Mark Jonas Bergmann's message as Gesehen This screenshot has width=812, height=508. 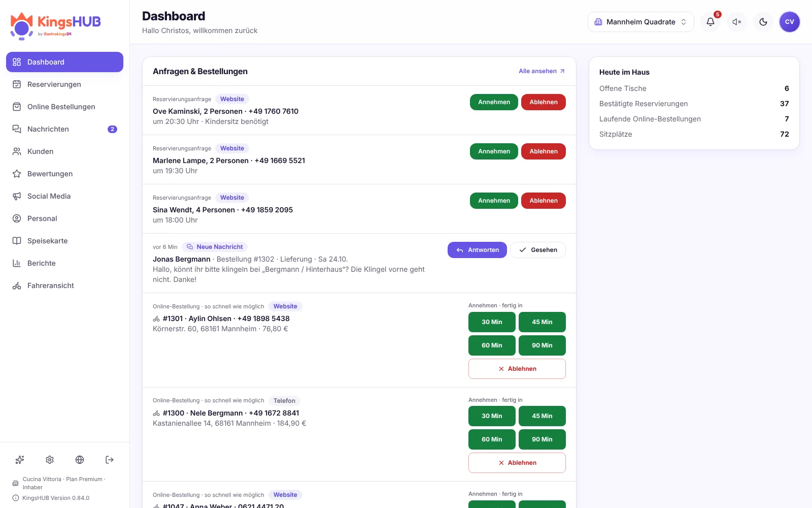coord(538,250)
